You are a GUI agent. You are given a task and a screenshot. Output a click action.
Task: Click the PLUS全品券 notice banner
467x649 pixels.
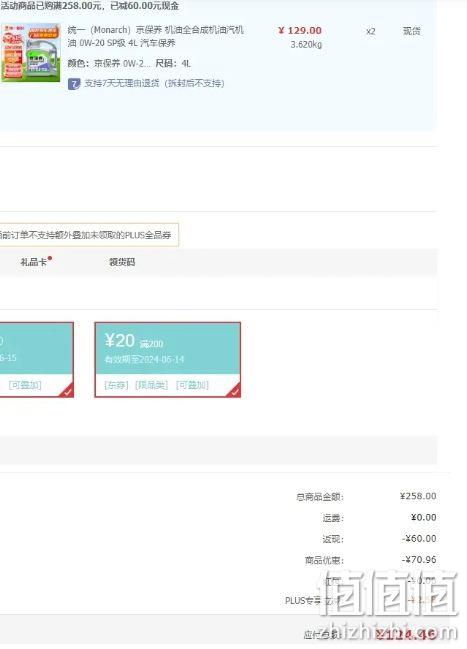[x=89, y=235]
